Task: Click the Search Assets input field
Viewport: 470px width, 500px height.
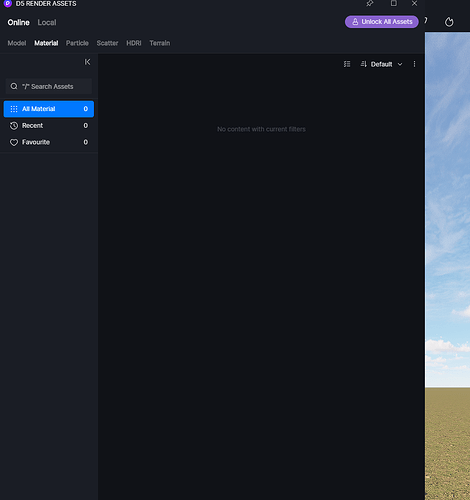Action: click(x=49, y=86)
